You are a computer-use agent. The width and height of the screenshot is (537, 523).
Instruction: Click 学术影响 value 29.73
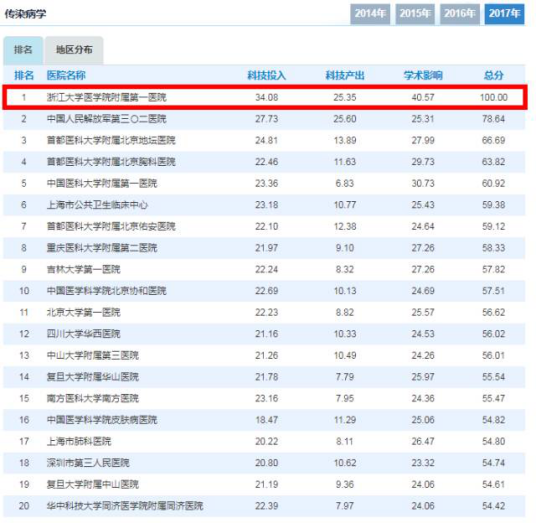tap(423, 162)
